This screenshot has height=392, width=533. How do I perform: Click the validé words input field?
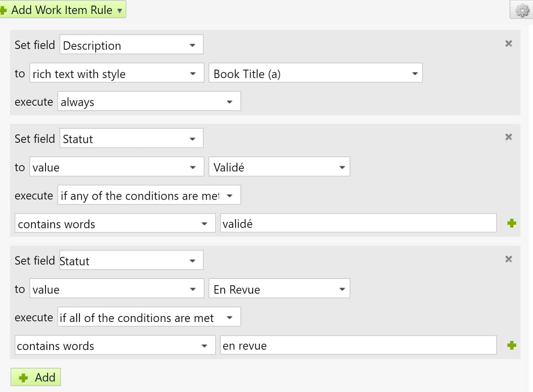(358, 223)
